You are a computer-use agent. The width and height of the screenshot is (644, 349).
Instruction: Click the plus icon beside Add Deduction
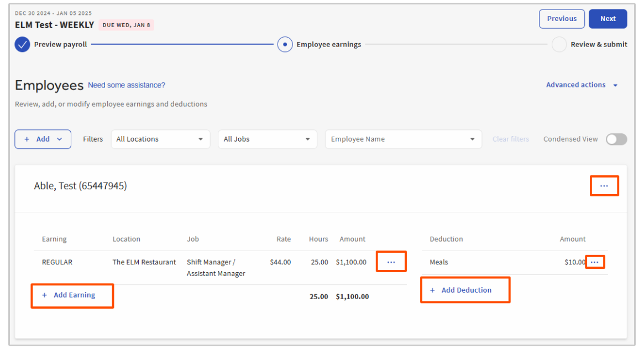(x=432, y=290)
